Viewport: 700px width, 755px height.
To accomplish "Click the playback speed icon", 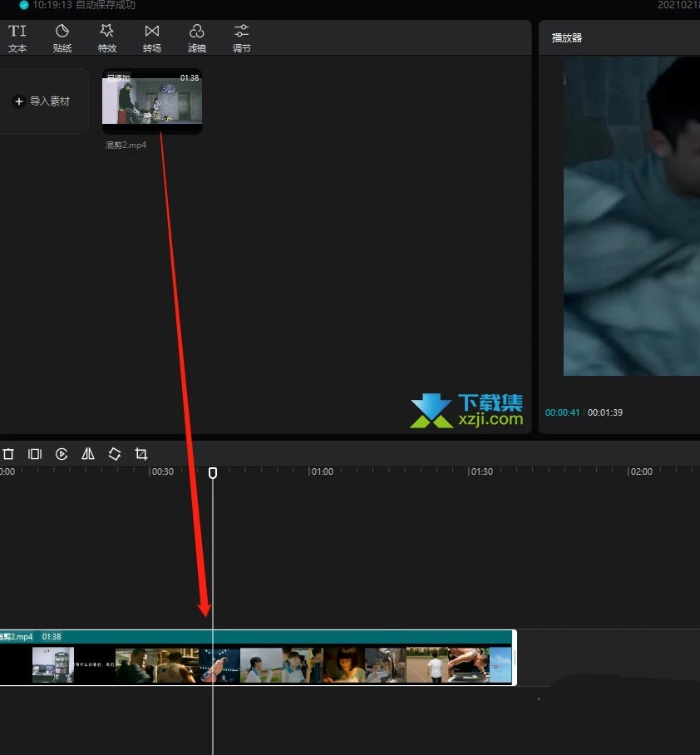I will (x=62, y=454).
